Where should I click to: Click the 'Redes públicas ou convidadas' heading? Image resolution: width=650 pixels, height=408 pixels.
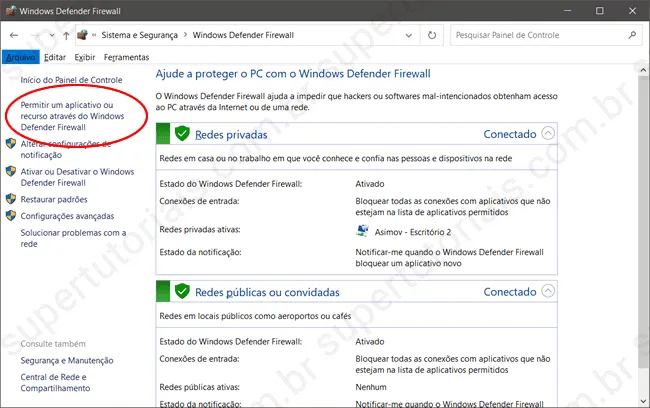coord(267,292)
